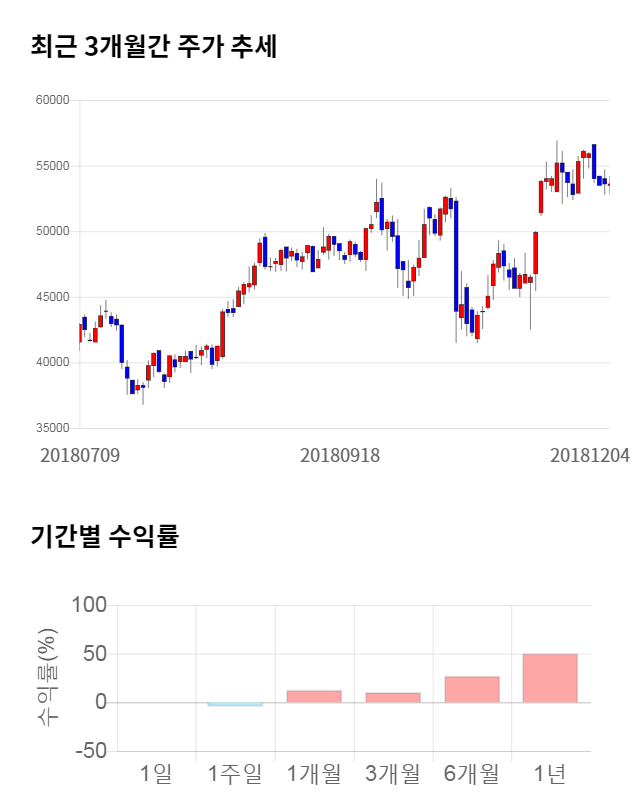Click the 3개월 x-axis label
The width and height of the screenshot is (640, 810).
[x=392, y=773]
